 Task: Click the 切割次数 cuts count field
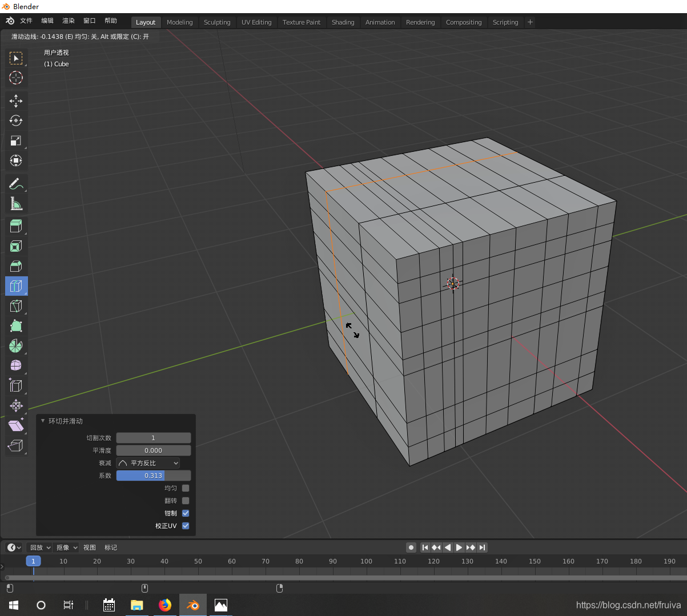pyautogui.click(x=154, y=438)
